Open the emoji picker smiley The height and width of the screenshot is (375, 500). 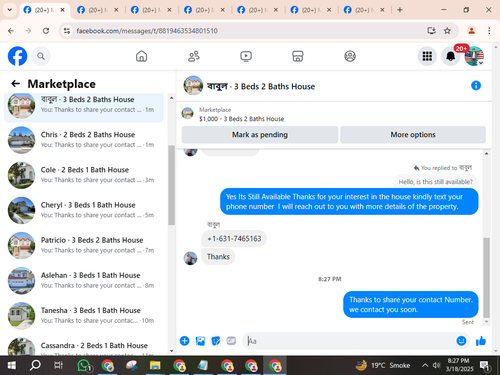point(461,341)
